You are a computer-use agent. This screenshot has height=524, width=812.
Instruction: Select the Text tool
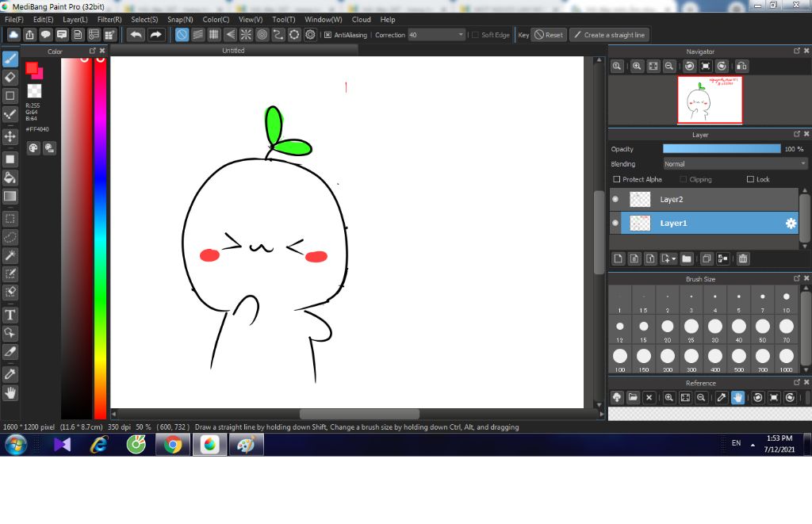pos(10,315)
